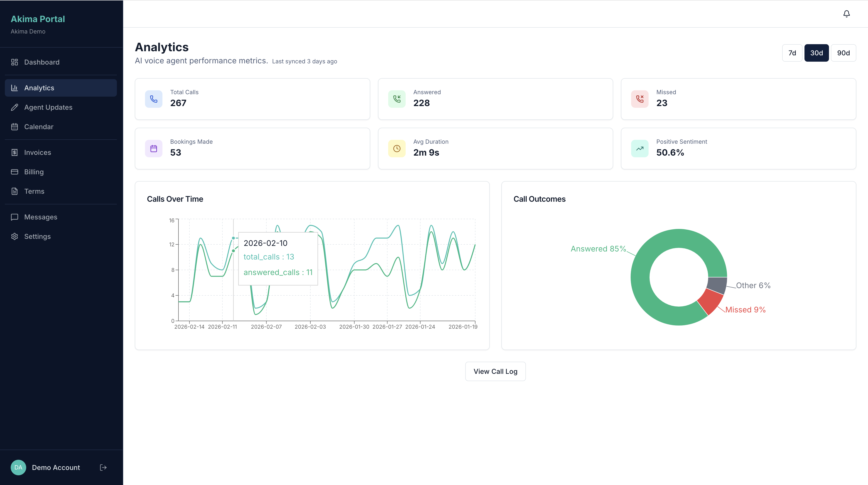Open the notification bell
Screen dimensions: 868x485
846,14
